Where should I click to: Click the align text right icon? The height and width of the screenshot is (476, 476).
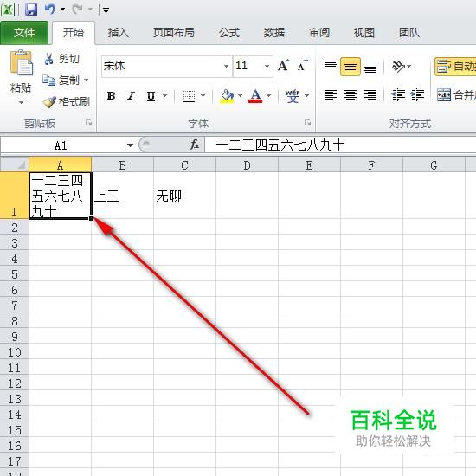[x=370, y=95]
